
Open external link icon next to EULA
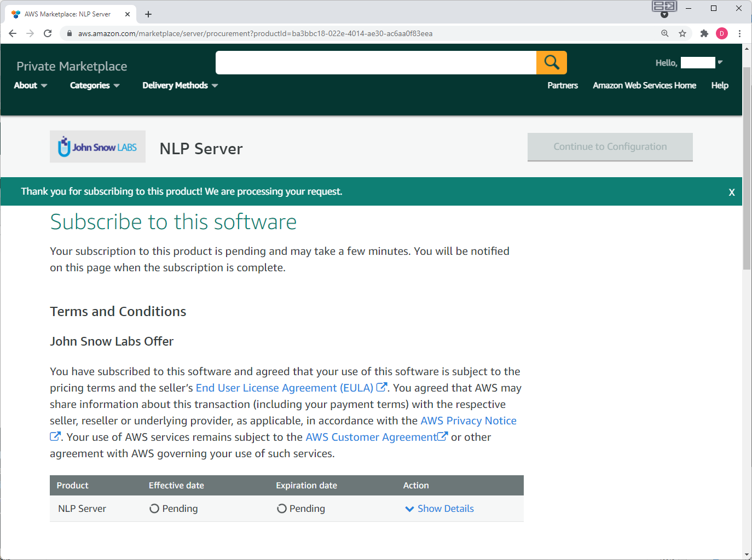(381, 387)
